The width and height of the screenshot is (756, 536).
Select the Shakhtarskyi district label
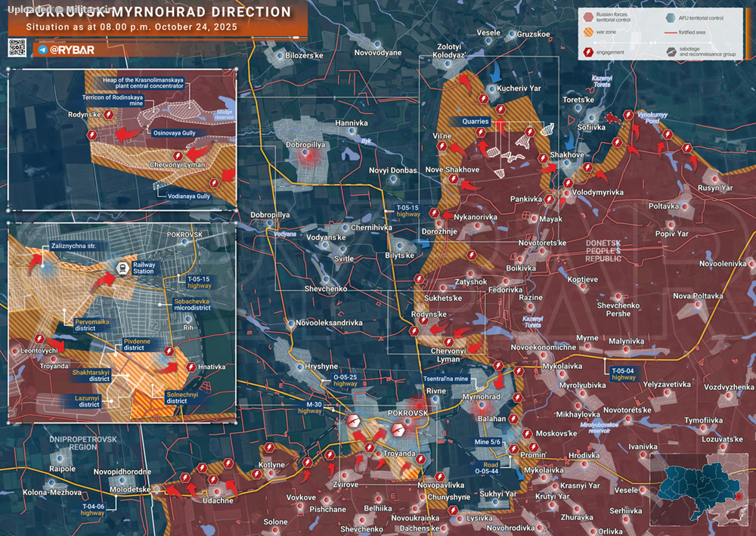pos(91,375)
